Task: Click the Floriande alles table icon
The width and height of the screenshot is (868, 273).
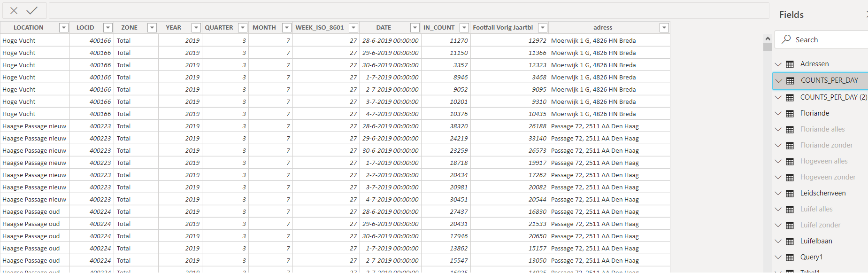Action: (790, 130)
